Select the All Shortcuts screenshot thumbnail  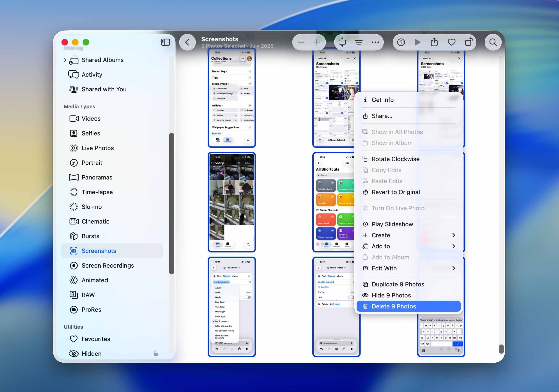click(x=333, y=202)
